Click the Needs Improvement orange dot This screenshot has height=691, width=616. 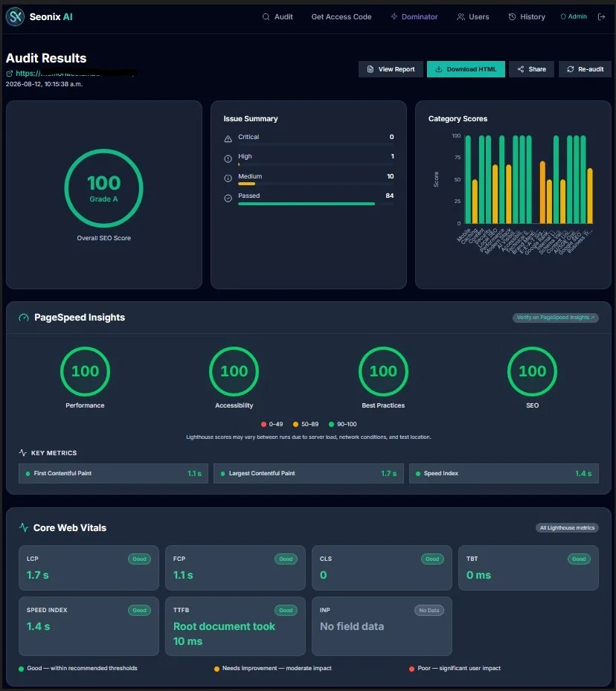point(216,669)
